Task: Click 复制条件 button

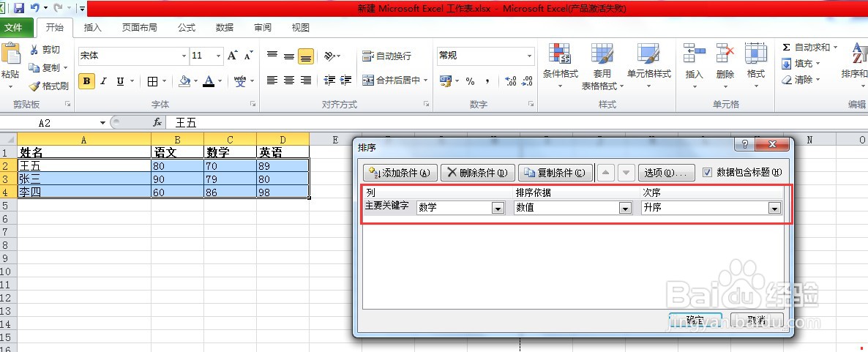Action: pos(555,173)
